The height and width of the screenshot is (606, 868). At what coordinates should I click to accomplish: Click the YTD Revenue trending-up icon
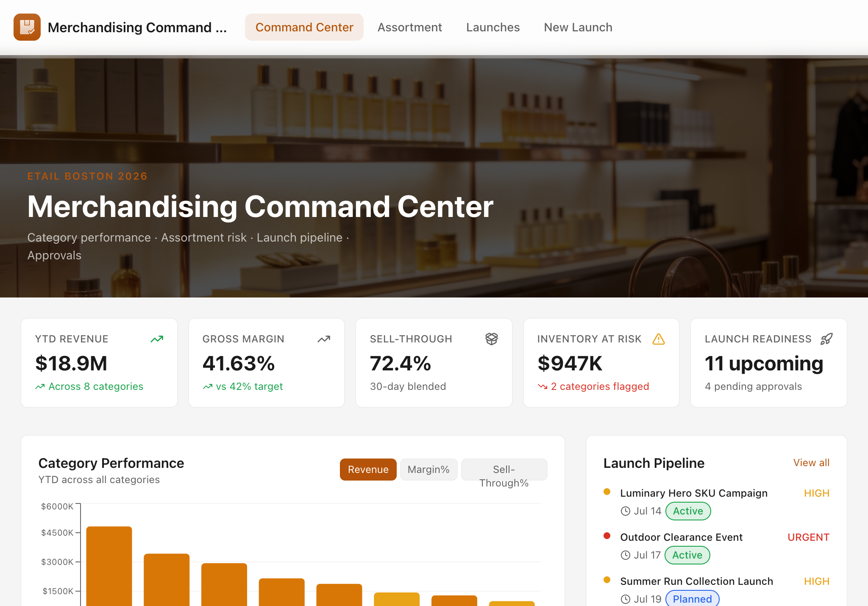(x=157, y=339)
